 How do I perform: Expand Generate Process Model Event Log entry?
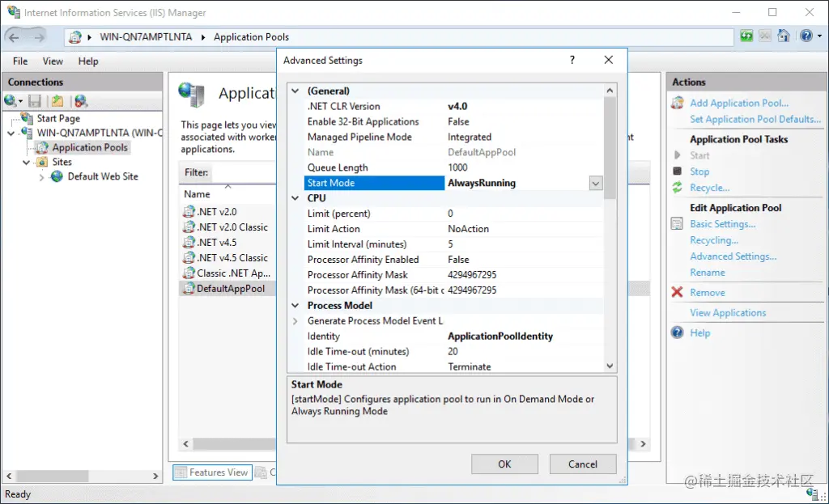click(x=295, y=320)
